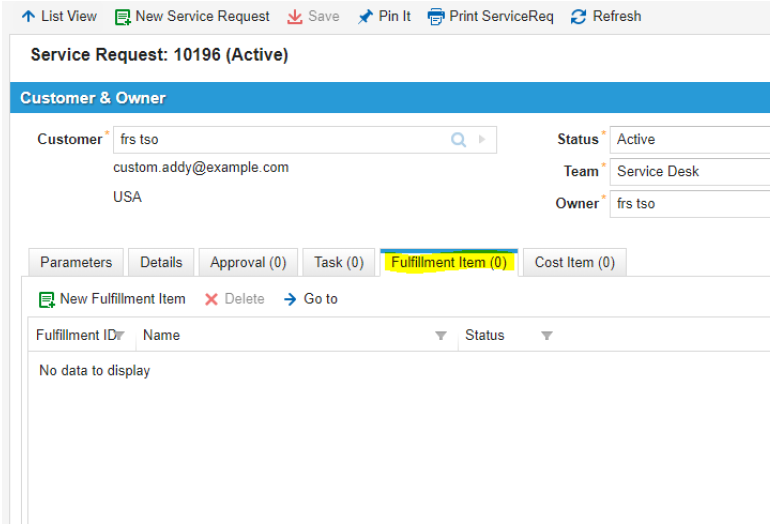Image resolution: width=770 pixels, height=524 pixels.
Task: Click the New Fulfillment Item green icon
Action: pyautogui.click(x=47, y=299)
